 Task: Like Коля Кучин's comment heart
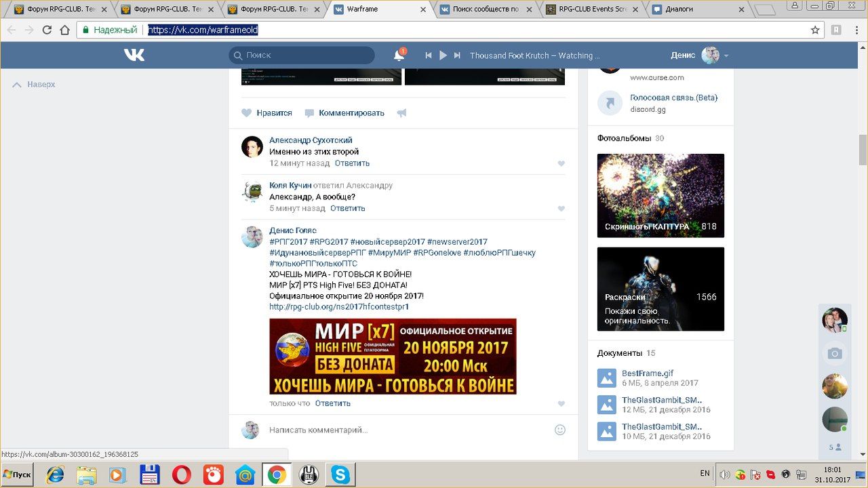[x=561, y=209]
